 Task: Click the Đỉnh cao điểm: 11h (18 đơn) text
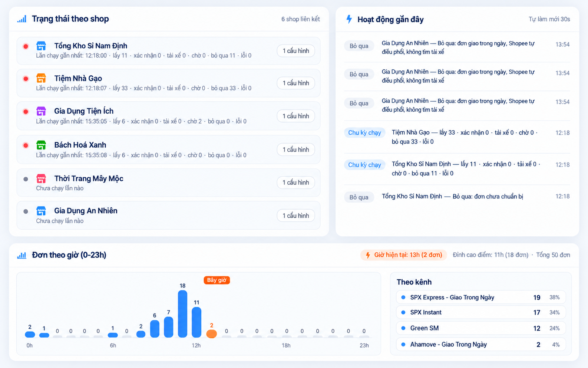click(x=490, y=255)
